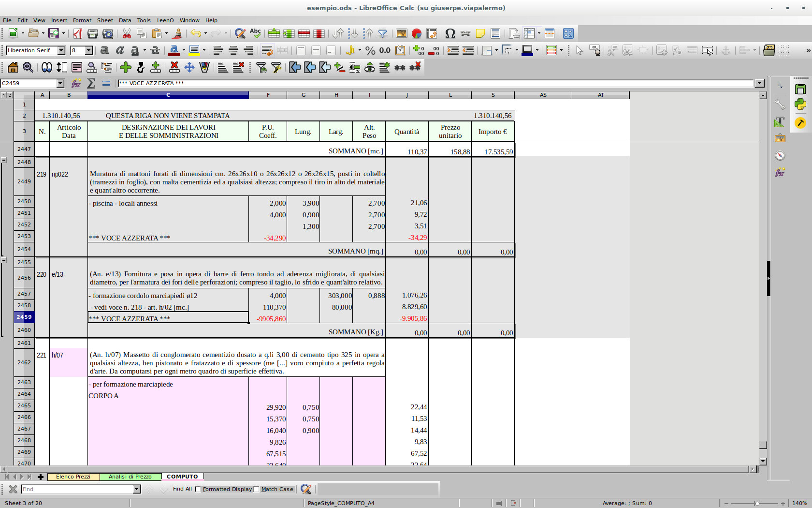This screenshot has height=508, width=812.
Task: Open the font name dropdown
Action: tap(61, 50)
